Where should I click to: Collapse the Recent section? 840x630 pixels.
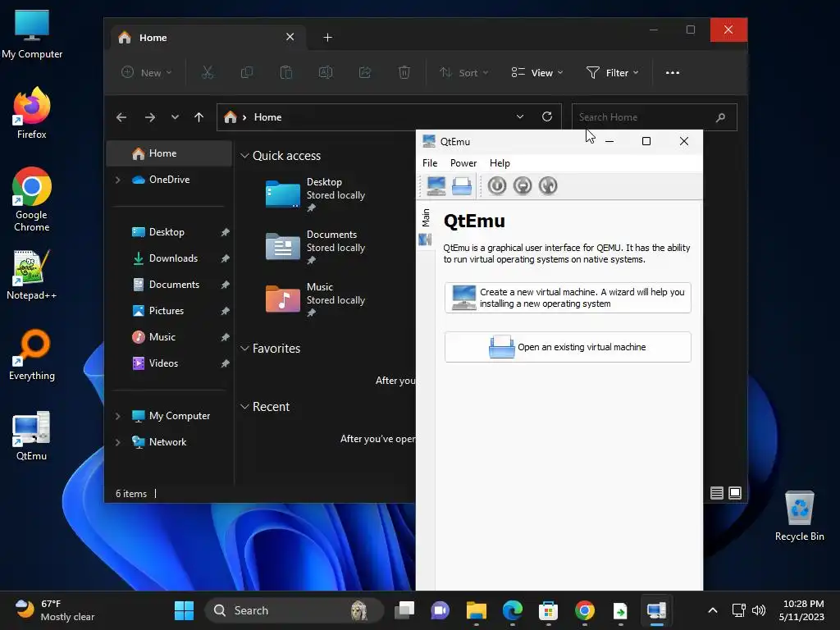244,407
